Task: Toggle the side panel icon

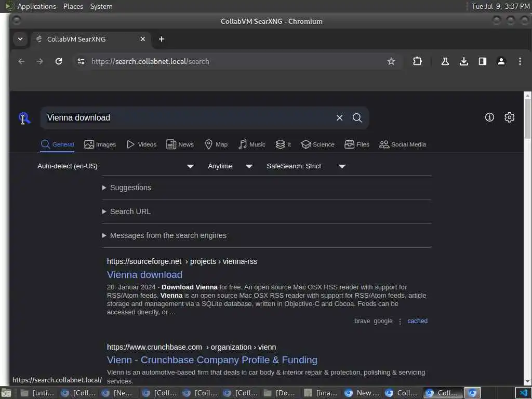Action: (482, 61)
